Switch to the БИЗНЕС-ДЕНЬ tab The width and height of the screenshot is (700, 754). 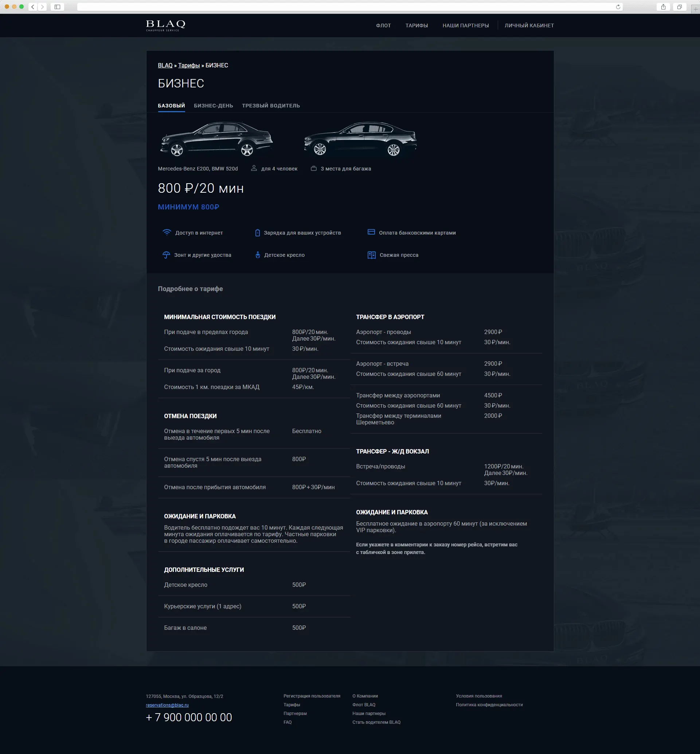213,105
